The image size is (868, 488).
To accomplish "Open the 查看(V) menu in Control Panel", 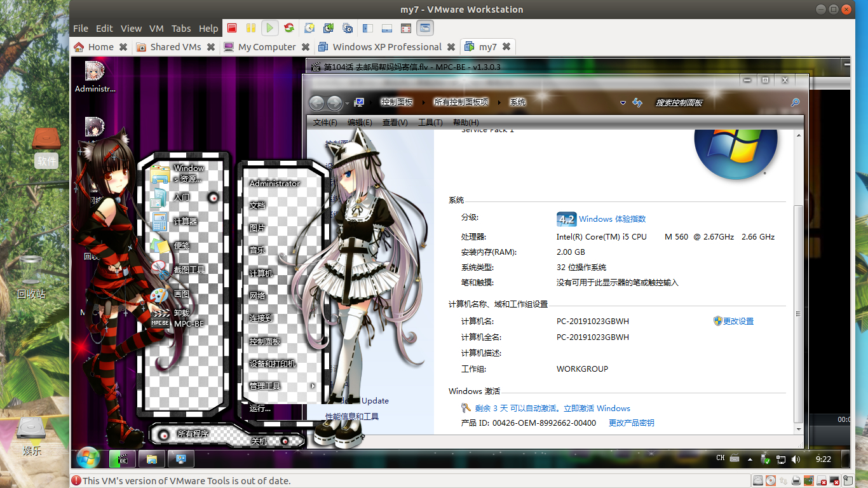I will pyautogui.click(x=395, y=122).
